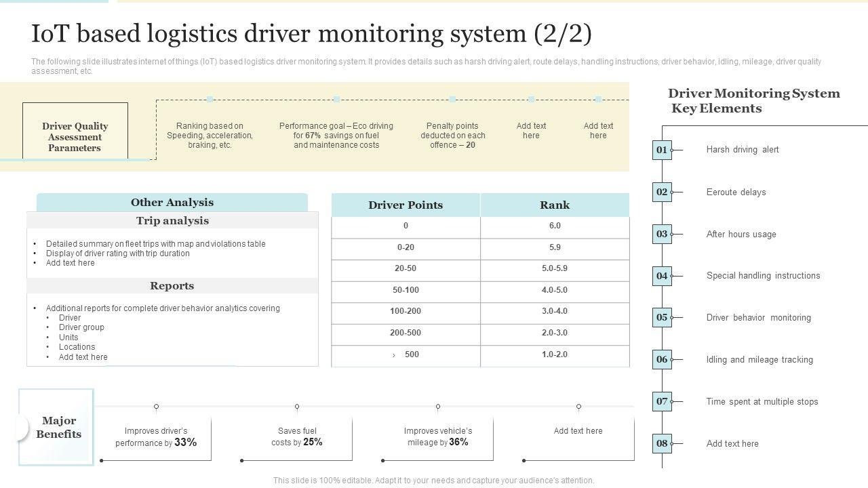The height and width of the screenshot is (488, 868).
Task: Click the Rank column header
Action: click(555, 205)
